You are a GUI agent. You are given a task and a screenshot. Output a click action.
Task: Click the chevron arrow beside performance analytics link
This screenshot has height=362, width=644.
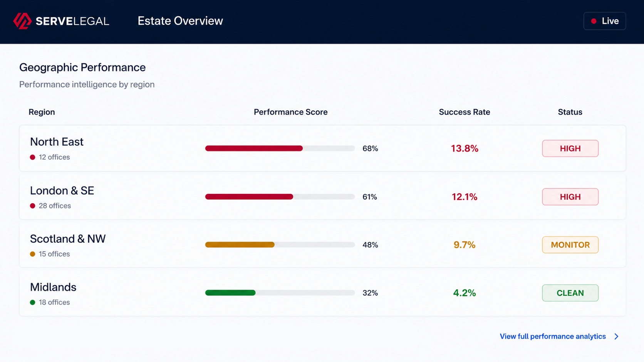click(616, 337)
